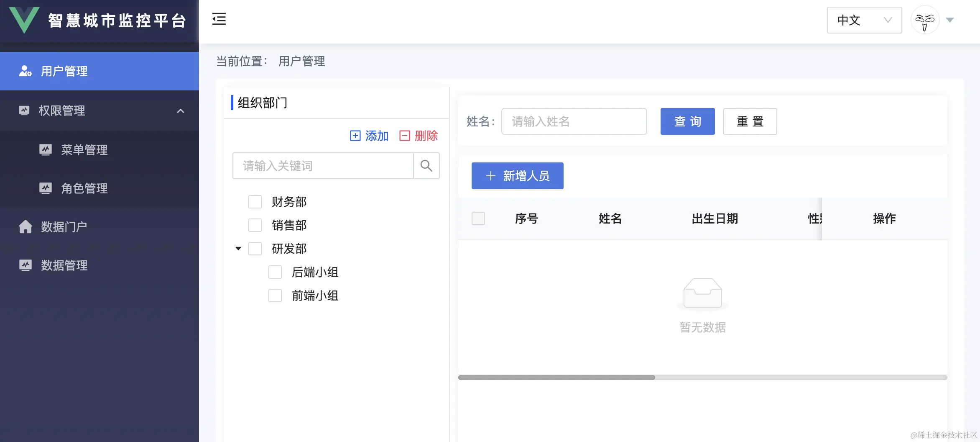Click the 菜单管理 monitor icon
The height and width of the screenshot is (442, 980).
point(46,149)
